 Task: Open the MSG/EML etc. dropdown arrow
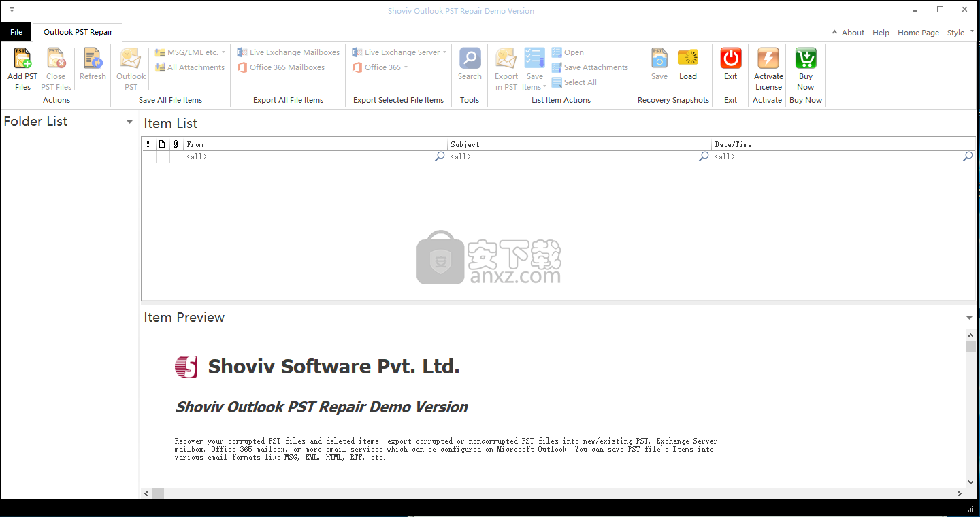223,52
